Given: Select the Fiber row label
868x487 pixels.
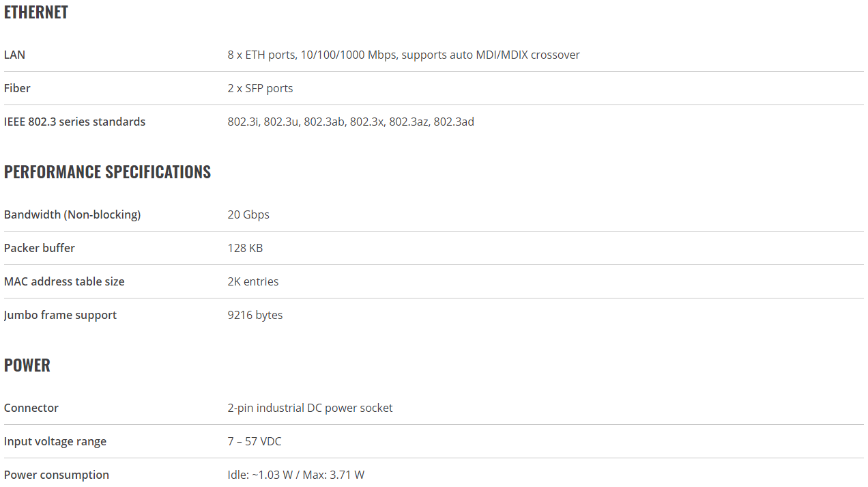Looking at the screenshot, I should (17, 88).
